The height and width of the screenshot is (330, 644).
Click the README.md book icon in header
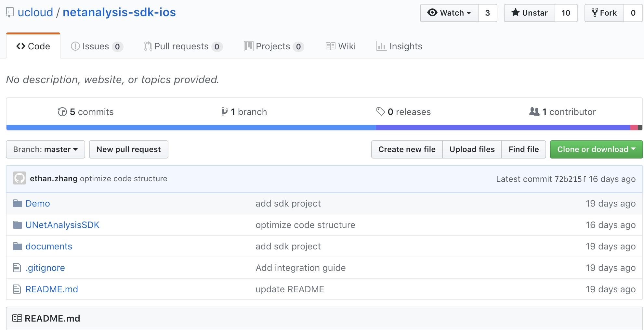[x=17, y=318]
